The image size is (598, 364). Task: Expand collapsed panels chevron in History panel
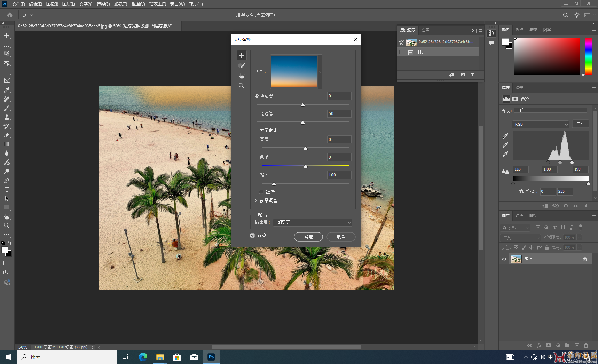pyautogui.click(x=472, y=30)
